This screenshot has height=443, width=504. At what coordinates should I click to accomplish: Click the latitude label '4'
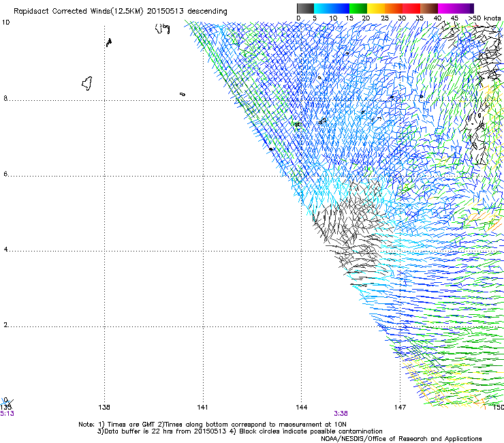5,249
